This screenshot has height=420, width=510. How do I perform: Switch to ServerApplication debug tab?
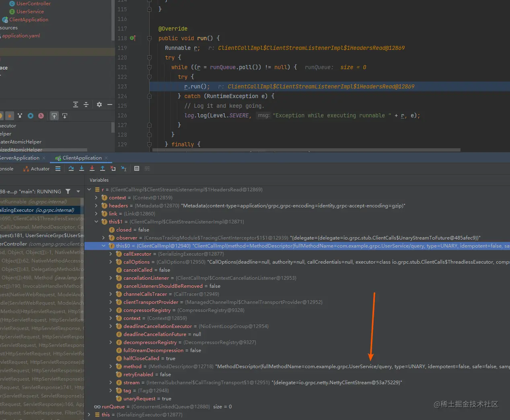(x=19, y=158)
